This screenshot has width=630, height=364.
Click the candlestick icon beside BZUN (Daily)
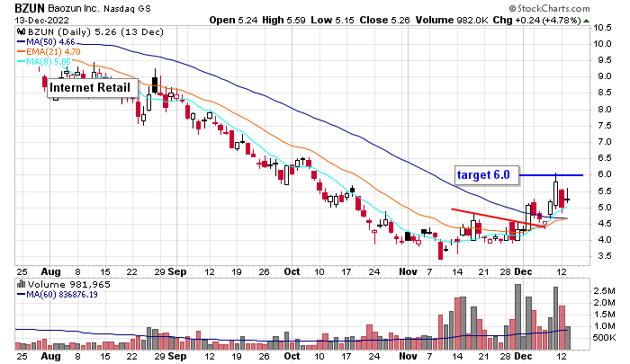pos(21,32)
